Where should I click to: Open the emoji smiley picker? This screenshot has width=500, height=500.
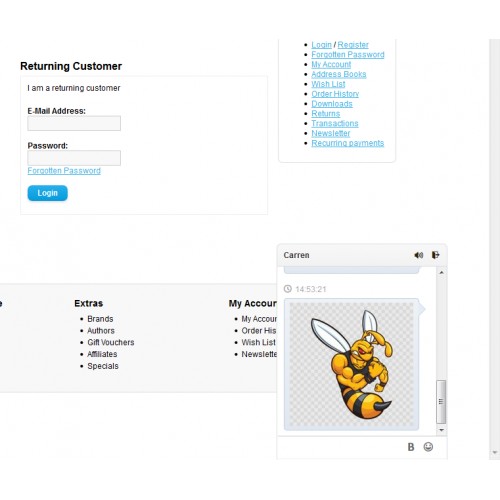(428, 447)
